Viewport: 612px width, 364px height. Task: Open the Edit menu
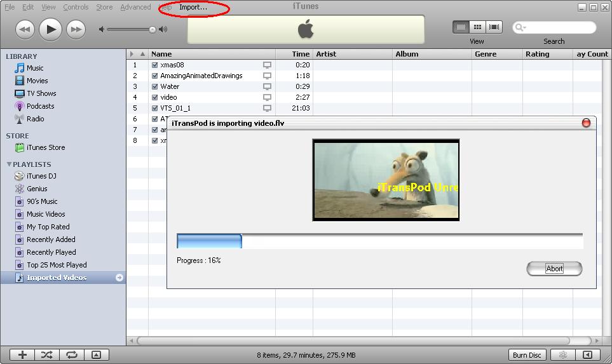coord(28,7)
